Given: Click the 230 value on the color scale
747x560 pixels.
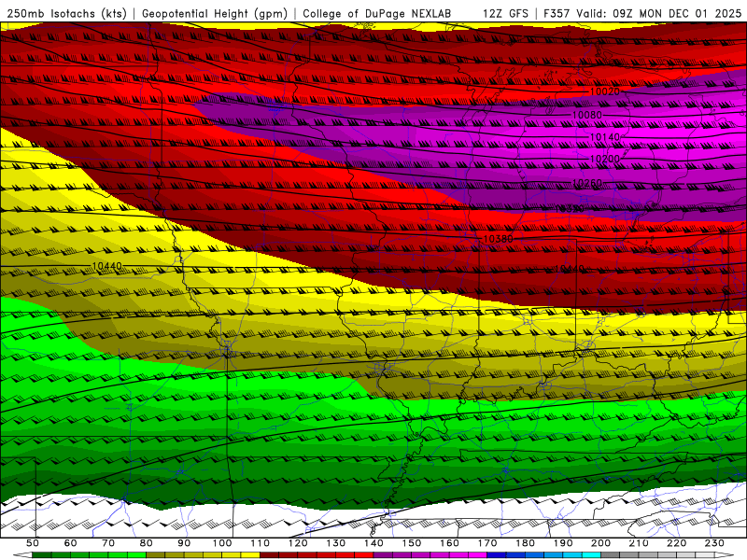Looking at the screenshot, I should pyautogui.click(x=714, y=543).
